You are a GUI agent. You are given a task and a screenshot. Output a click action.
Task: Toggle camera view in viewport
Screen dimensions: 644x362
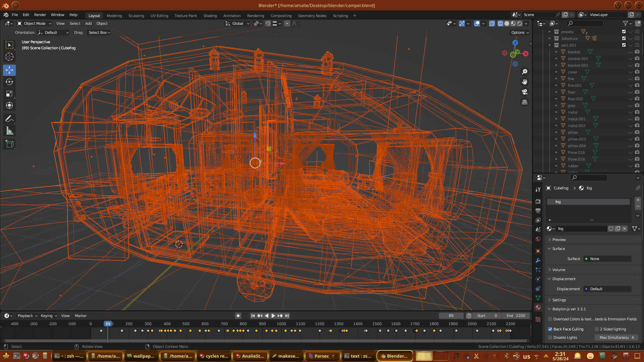click(525, 92)
